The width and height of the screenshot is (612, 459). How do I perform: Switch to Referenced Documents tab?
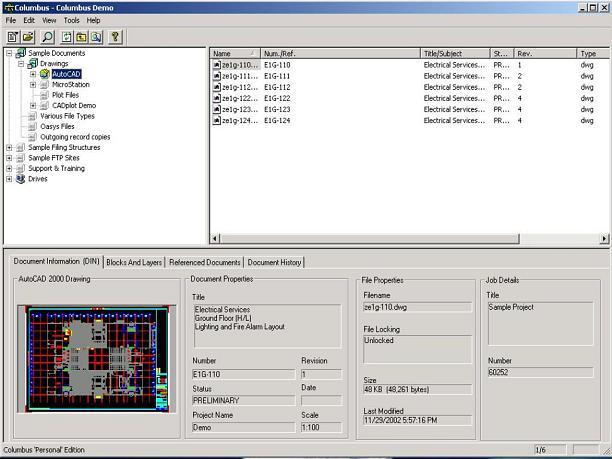click(x=205, y=262)
